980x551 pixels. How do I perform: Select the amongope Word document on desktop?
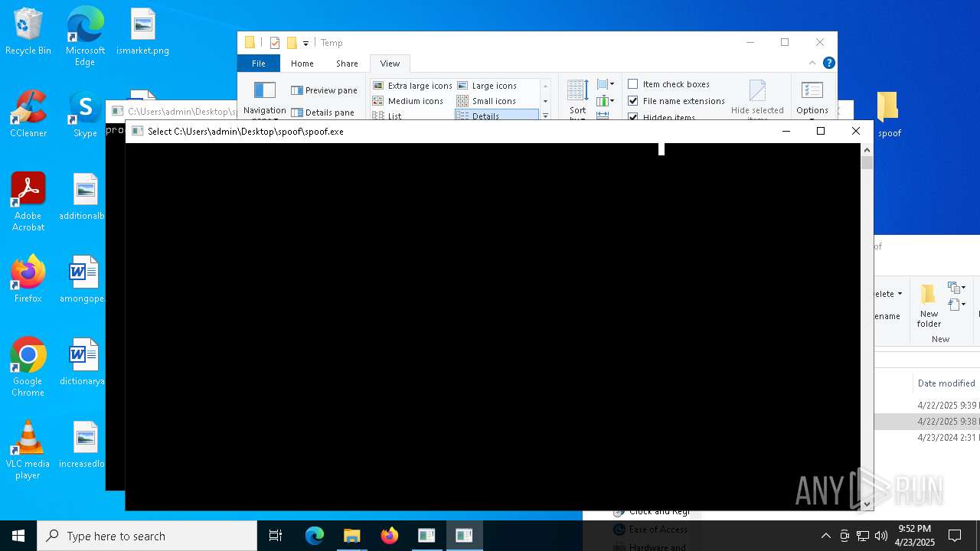pos(83,280)
